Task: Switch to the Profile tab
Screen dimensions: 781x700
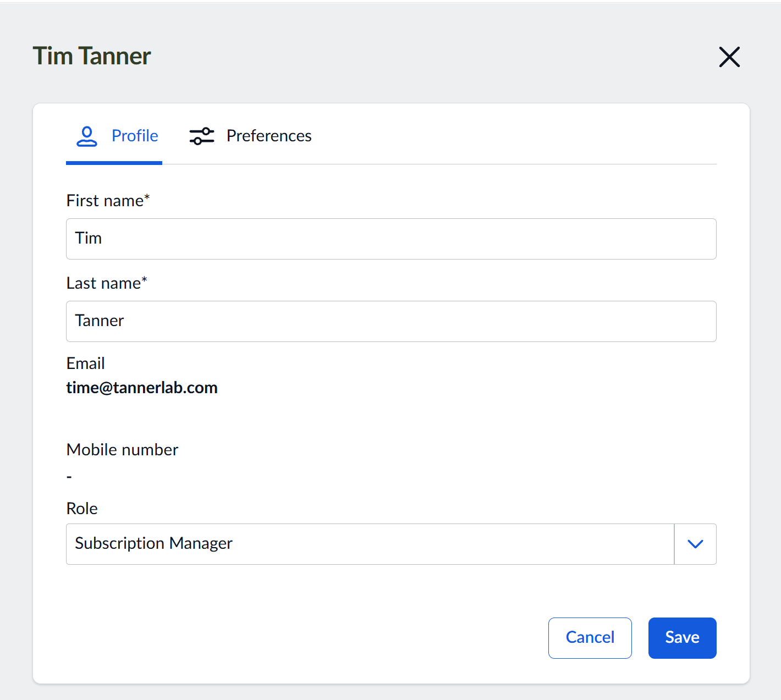Action: click(x=114, y=136)
